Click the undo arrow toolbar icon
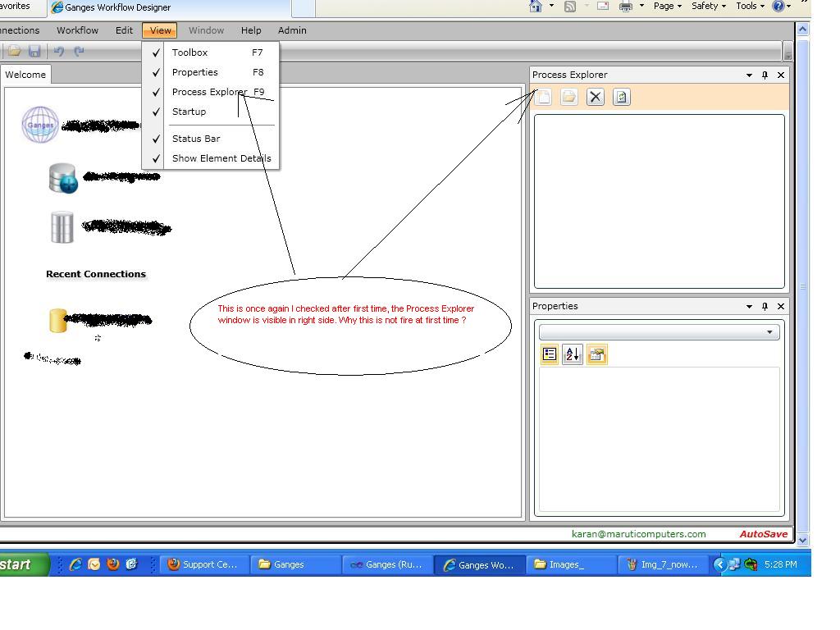Screen dimensions: 840x630 (59, 52)
